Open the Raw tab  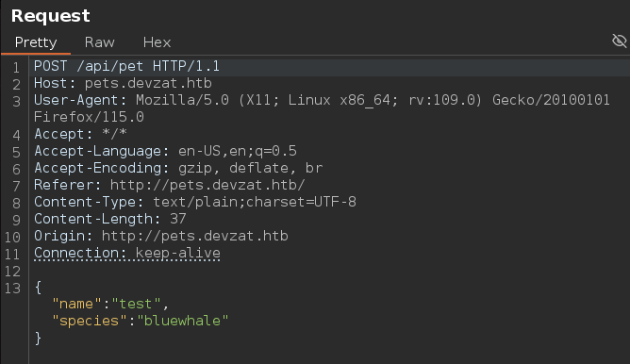click(100, 42)
